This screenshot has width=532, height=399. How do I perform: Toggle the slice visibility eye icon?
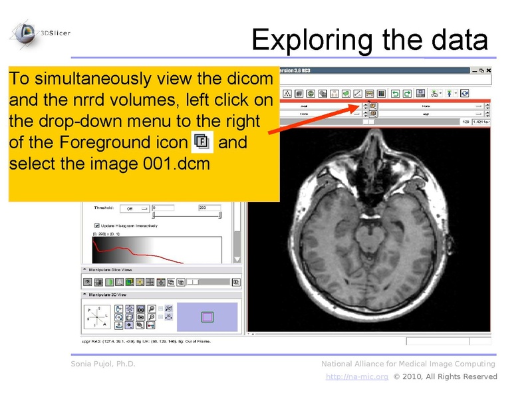[86, 282]
